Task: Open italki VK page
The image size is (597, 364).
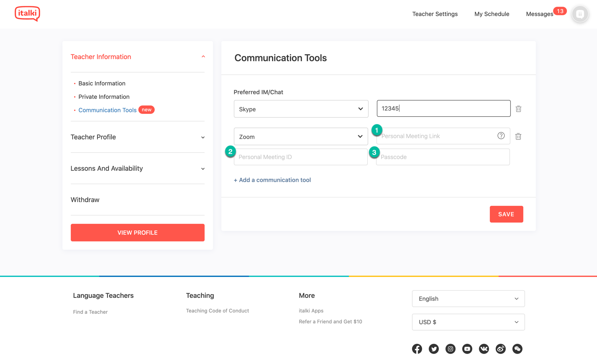Action: coord(484,349)
